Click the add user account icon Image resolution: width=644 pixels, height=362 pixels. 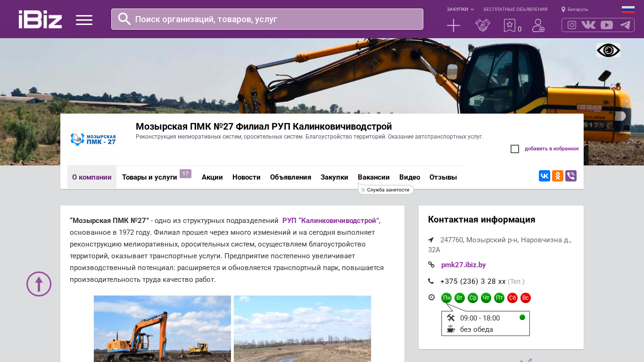[x=538, y=25]
